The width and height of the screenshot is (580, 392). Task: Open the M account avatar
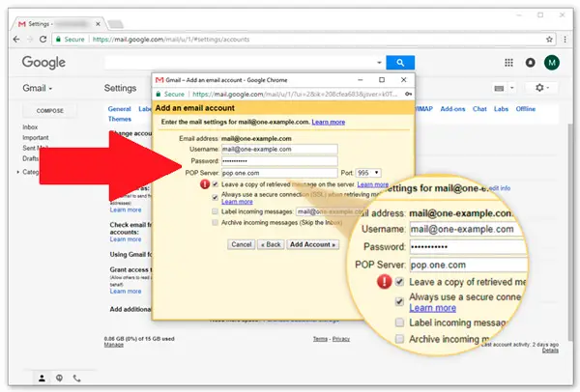click(552, 63)
